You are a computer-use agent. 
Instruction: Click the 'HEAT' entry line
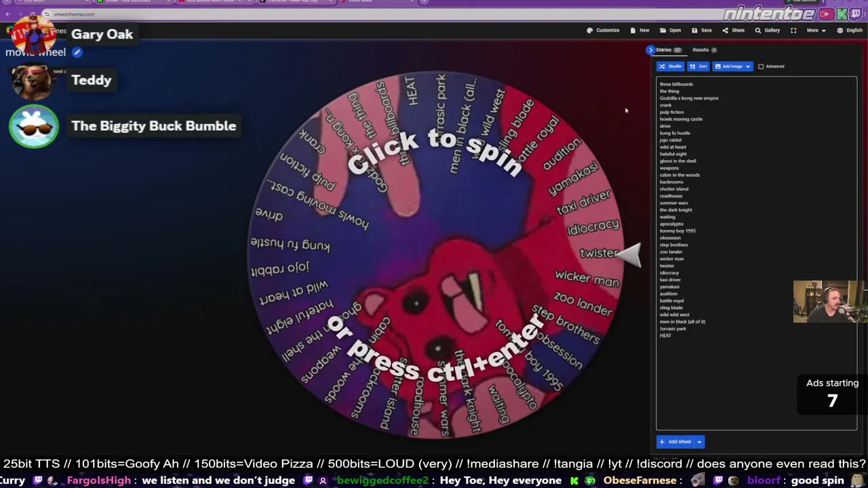click(x=666, y=335)
